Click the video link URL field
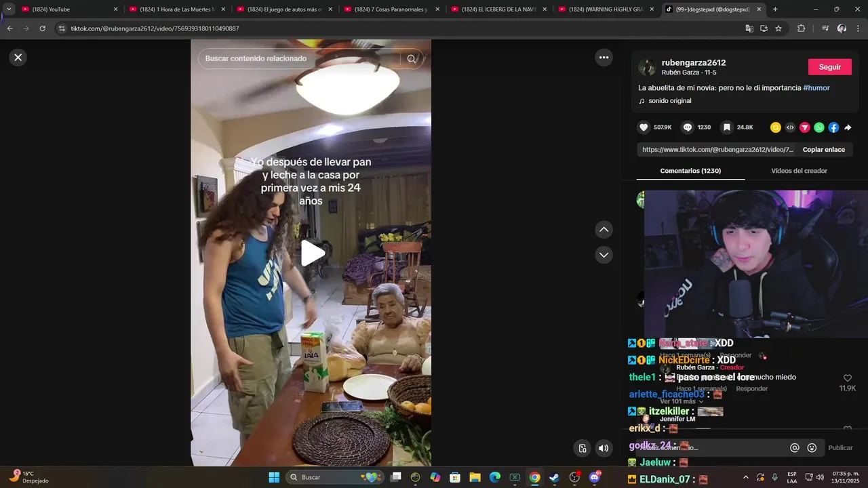This screenshot has height=488, width=868. [x=717, y=150]
